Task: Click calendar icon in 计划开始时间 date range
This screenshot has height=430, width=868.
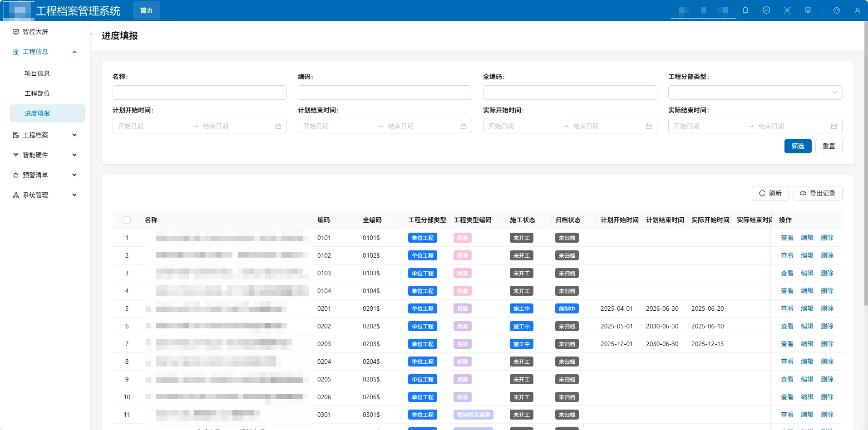Action: pyautogui.click(x=278, y=126)
